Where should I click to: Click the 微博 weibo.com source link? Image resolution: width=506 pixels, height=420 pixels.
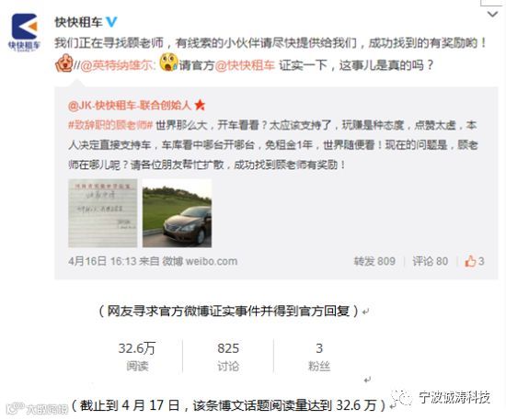click(x=200, y=261)
